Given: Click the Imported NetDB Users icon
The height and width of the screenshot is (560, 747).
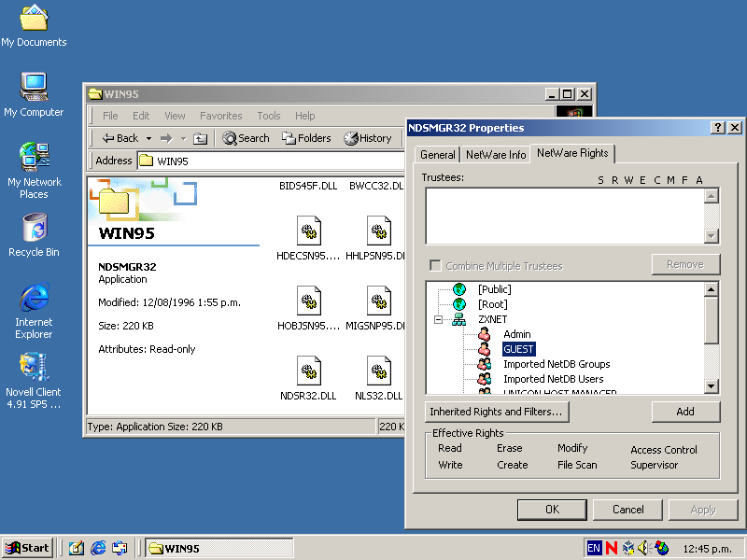Looking at the screenshot, I should pyautogui.click(x=485, y=379).
